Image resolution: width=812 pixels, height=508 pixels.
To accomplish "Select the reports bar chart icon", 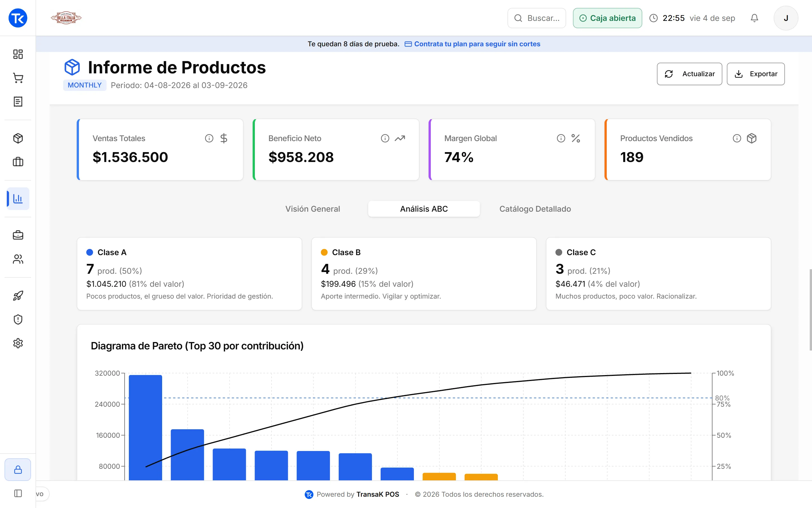I will pyautogui.click(x=18, y=199).
